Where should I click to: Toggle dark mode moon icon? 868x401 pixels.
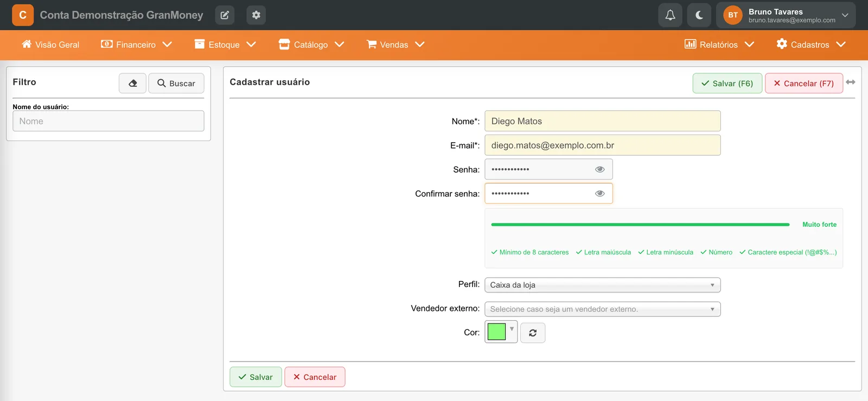699,15
